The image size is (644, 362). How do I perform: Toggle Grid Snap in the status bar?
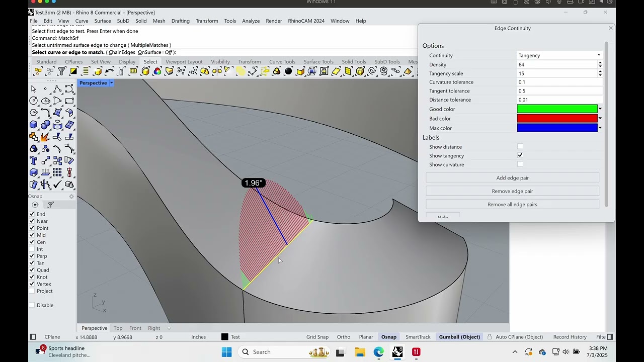(x=317, y=337)
